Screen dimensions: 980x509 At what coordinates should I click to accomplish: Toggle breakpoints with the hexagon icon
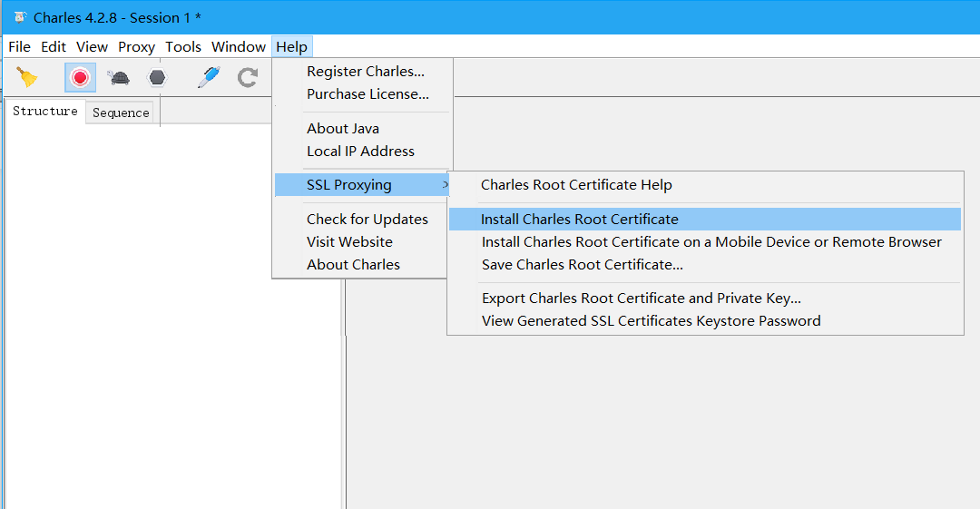coord(158,77)
